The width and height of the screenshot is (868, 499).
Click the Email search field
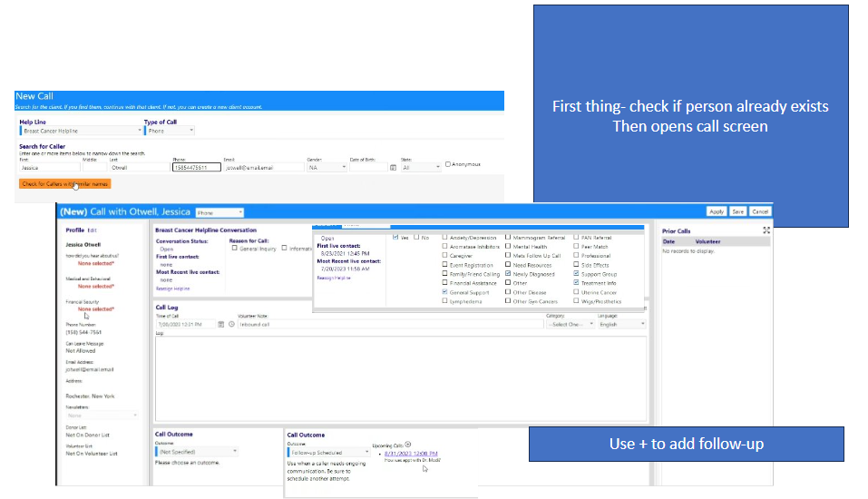[x=264, y=167]
